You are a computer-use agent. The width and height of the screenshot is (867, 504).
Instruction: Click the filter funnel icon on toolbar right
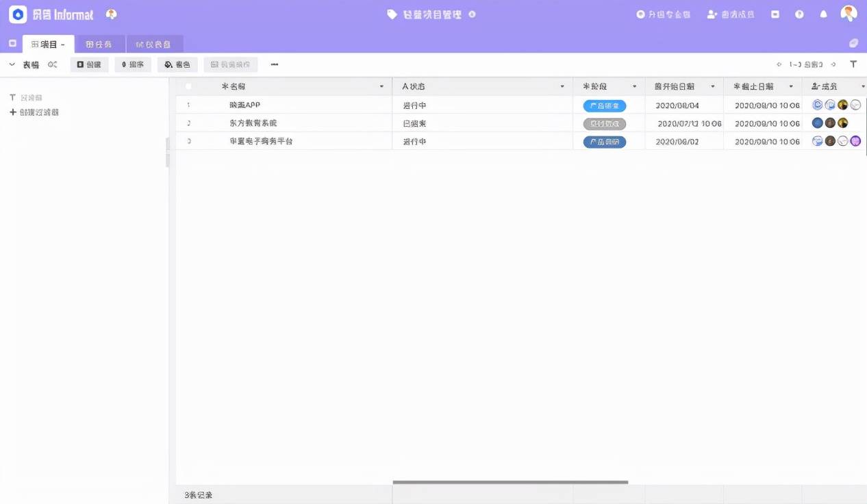[x=853, y=64]
